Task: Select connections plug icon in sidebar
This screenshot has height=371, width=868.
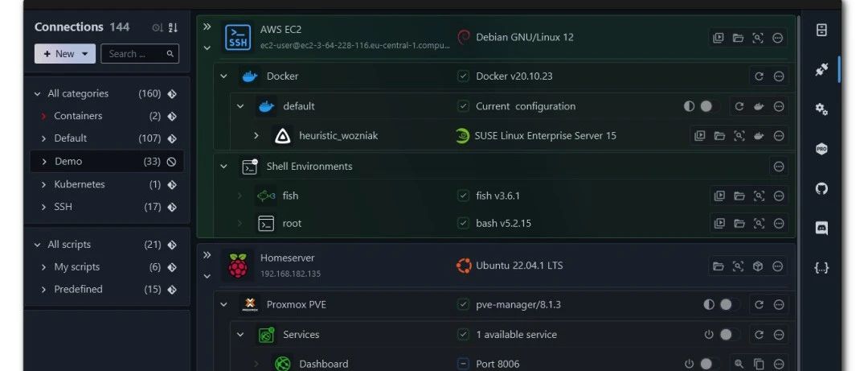Action: [821, 69]
